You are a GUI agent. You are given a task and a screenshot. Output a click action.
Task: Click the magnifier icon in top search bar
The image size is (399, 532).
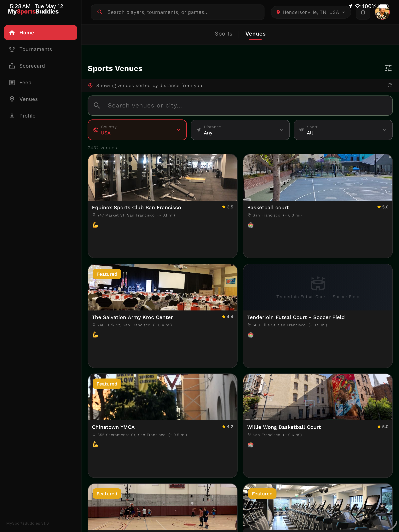pos(100,12)
